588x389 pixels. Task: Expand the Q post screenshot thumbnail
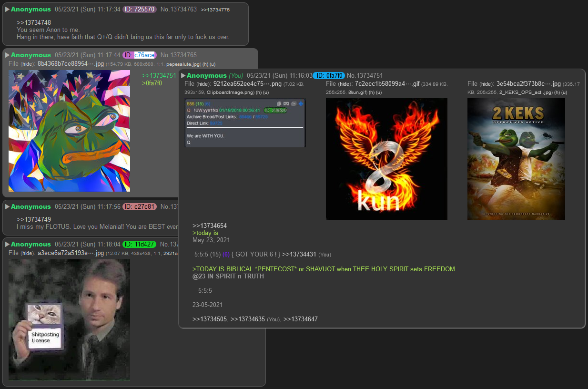[x=245, y=123]
